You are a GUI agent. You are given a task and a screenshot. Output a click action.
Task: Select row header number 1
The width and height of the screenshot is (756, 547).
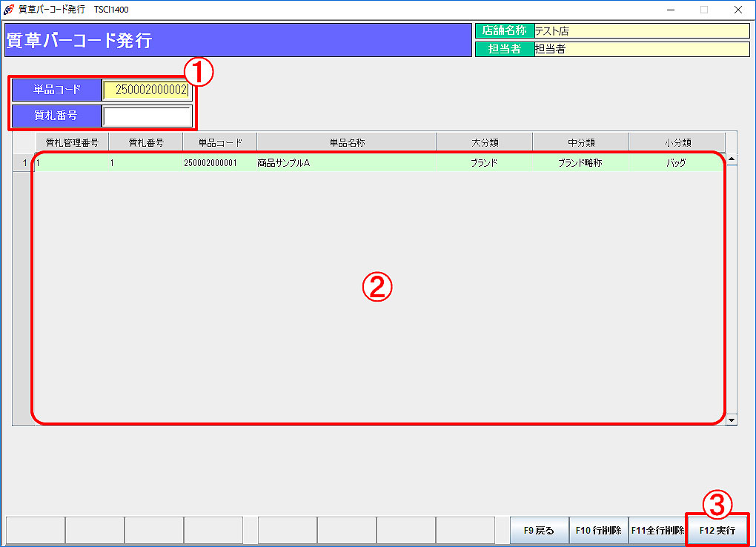[x=24, y=163]
